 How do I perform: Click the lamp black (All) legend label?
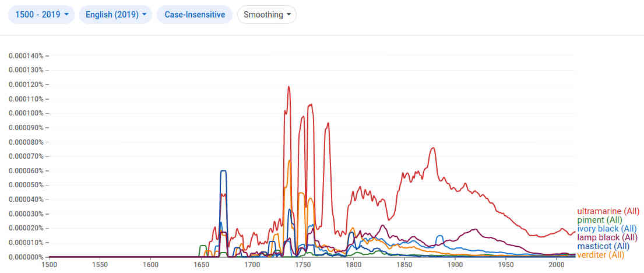click(607, 237)
